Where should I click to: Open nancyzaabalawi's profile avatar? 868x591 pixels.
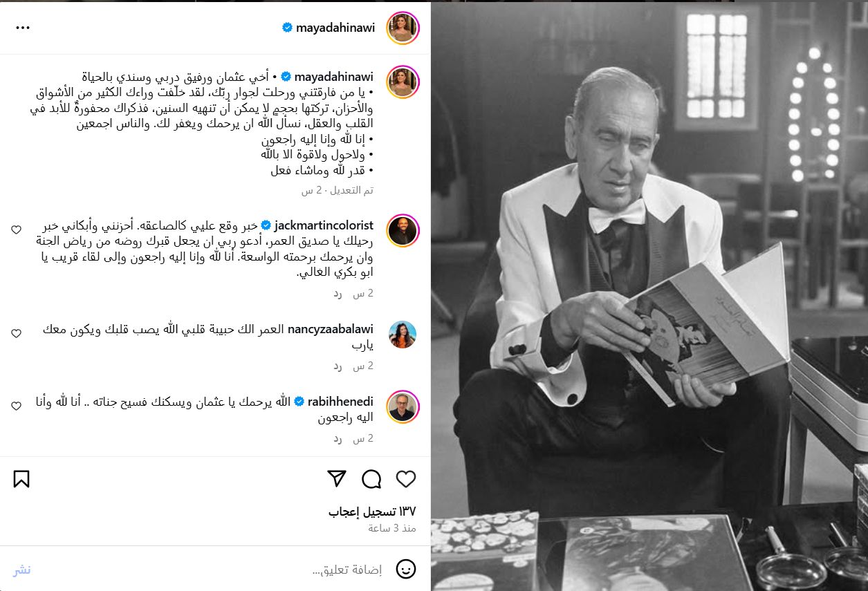pyautogui.click(x=403, y=335)
